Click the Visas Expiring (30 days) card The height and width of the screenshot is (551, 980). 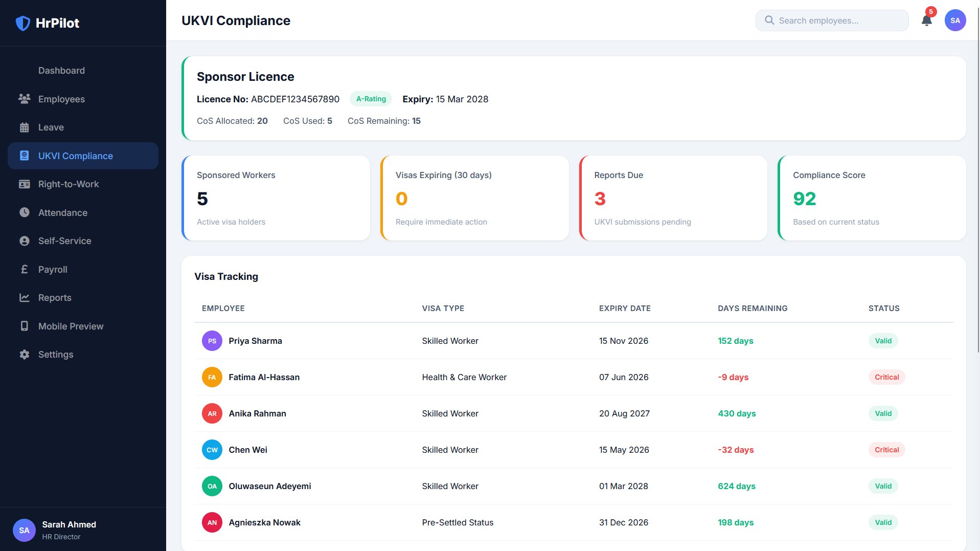click(474, 198)
